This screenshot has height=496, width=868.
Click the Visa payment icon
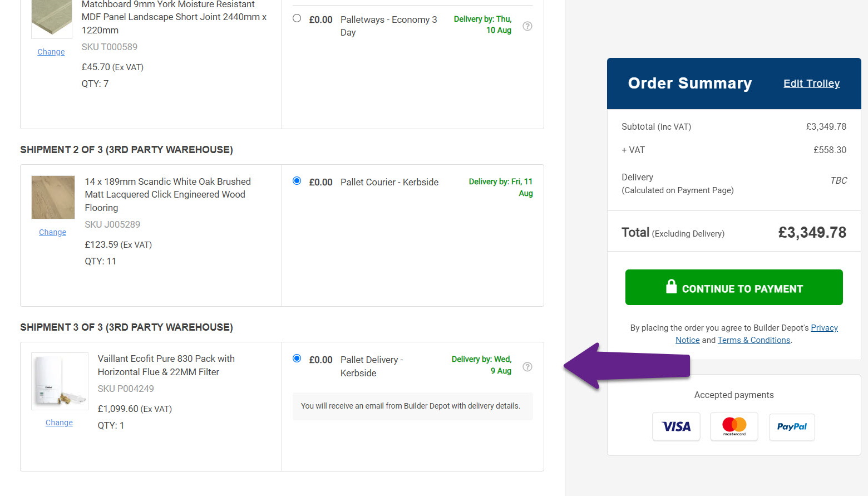(x=676, y=427)
